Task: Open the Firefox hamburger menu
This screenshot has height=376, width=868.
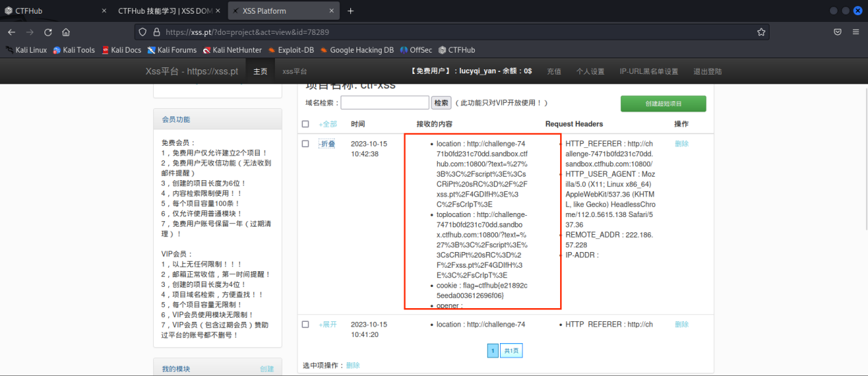Action: pyautogui.click(x=856, y=32)
